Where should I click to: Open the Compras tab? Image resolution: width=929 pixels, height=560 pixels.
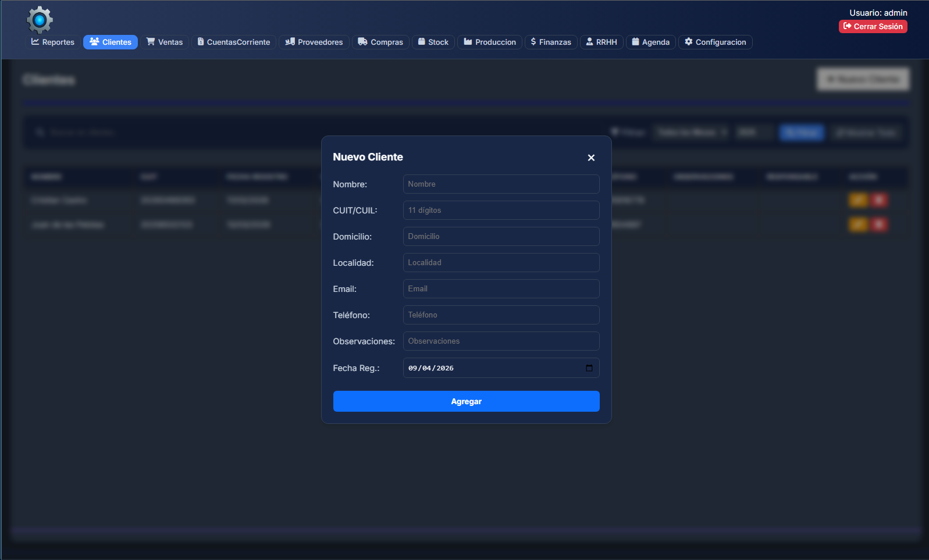380,42
